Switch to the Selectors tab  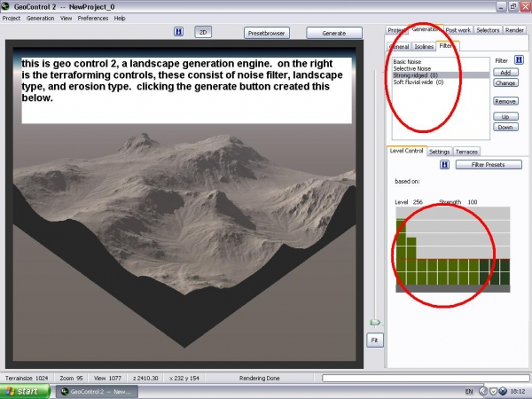click(488, 30)
